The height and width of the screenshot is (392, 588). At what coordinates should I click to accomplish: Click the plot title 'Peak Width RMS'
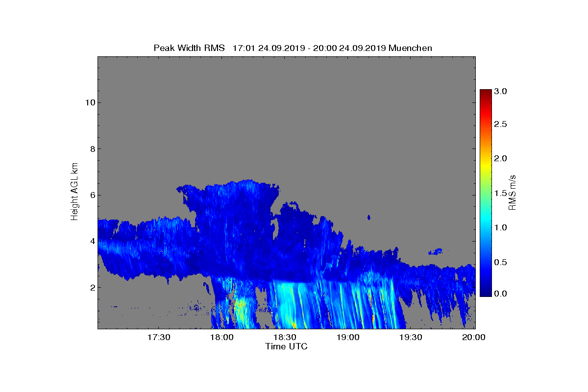pos(189,48)
